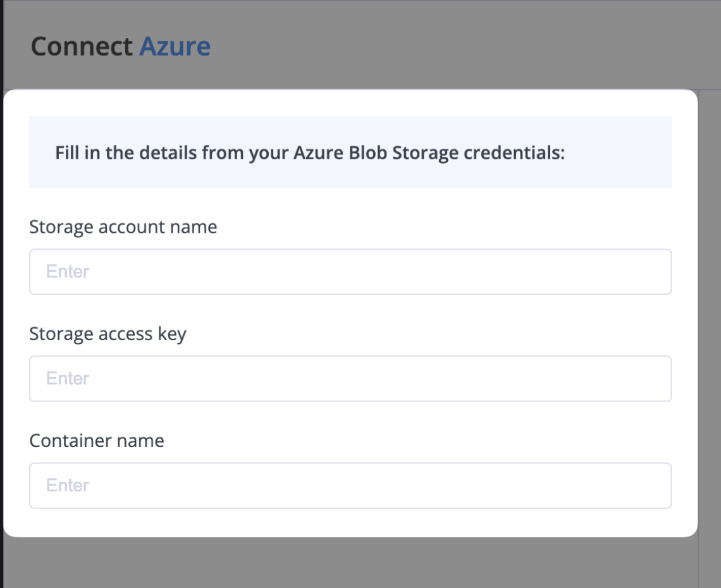Click "Enter" placeholder under Storage access key
The image size is (721, 588).
(x=68, y=379)
